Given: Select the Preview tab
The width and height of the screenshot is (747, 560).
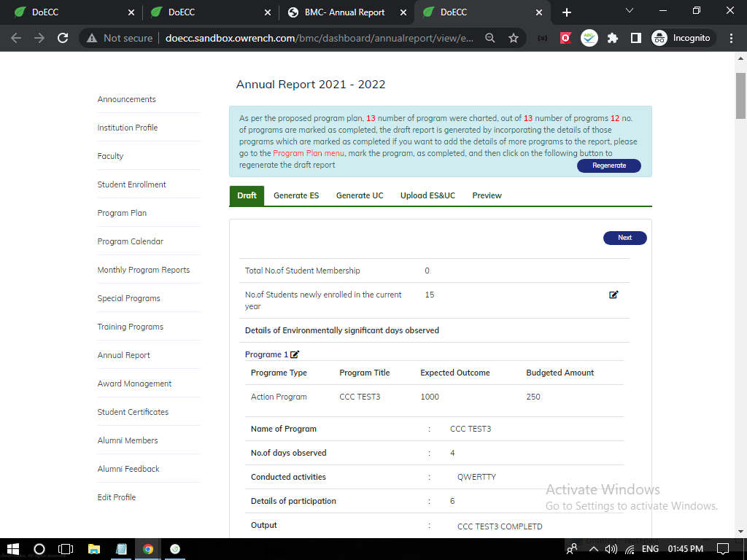Looking at the screenshot, I should pos(487,195).
